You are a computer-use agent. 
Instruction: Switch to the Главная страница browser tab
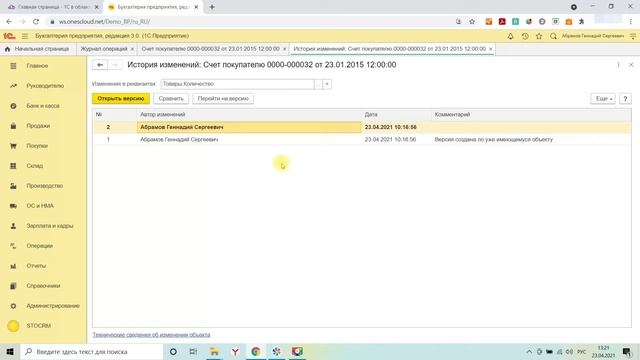[x=53, y=7]
